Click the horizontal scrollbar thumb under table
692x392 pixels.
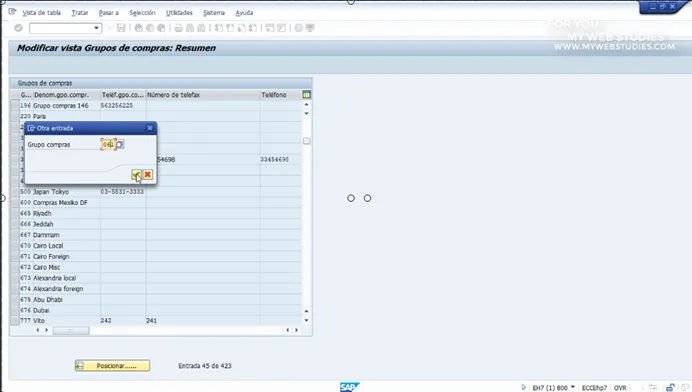point(71,330)
